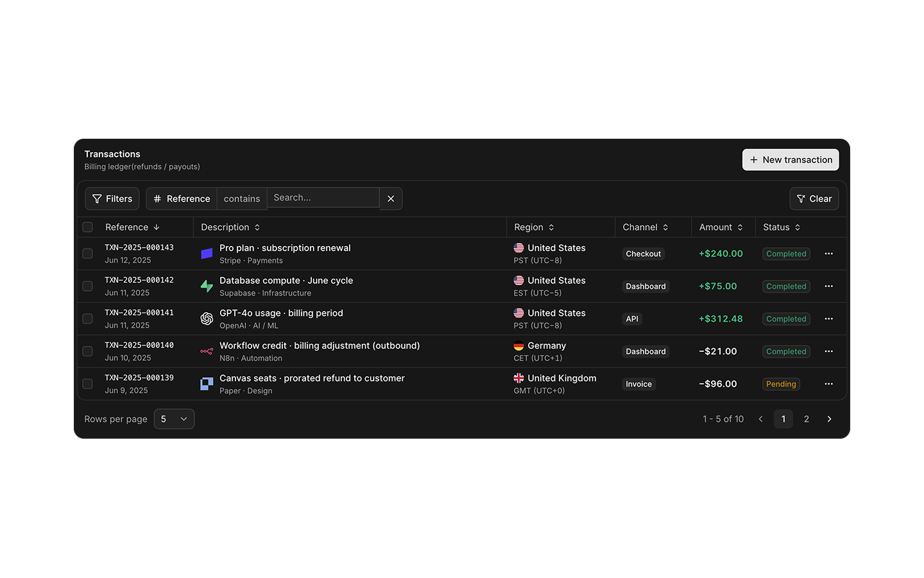Select the TXN-2025-000141 row checkbox
The image size is (924, 578).
pyautogui.click(x=88, y=319)
